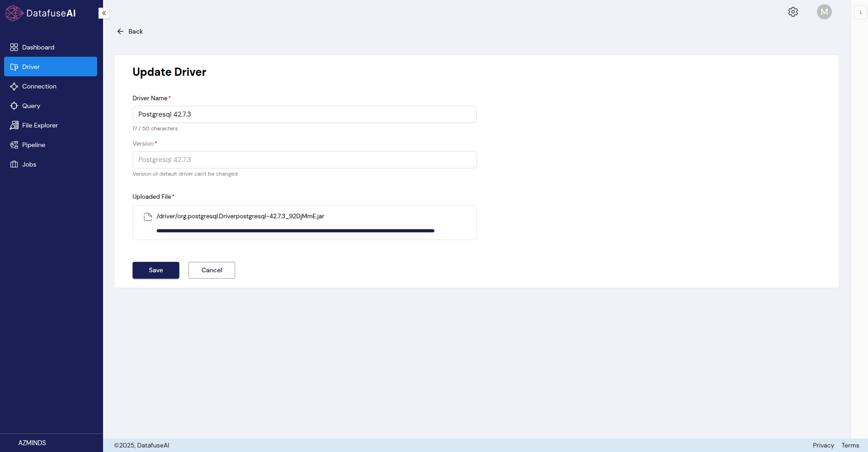Open settings via the gear icon

(793, 12)
